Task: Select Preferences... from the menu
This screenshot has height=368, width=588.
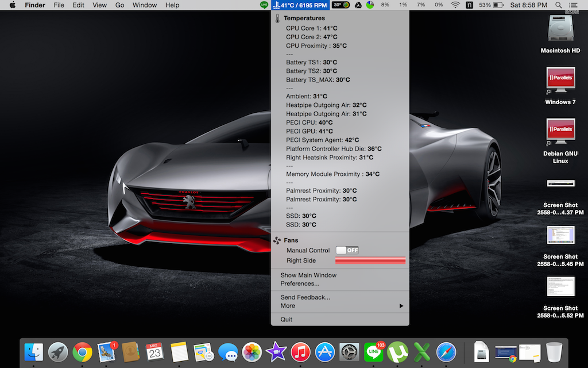Action: click(x=300, y=283)
